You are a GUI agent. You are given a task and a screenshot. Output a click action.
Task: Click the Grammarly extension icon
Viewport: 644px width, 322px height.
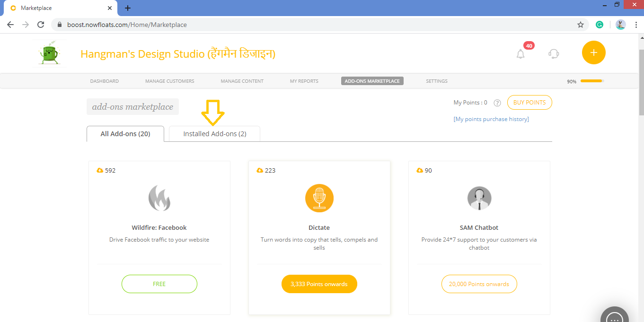(x=600, y=25)
